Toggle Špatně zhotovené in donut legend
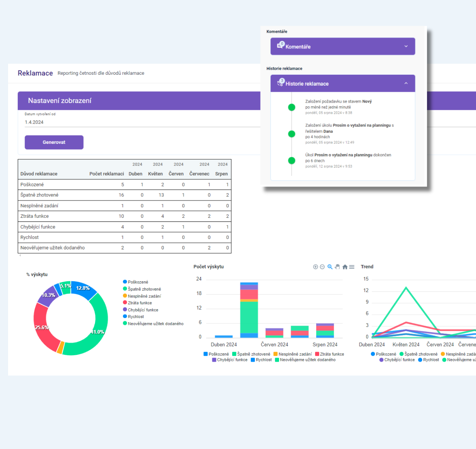 142,289
